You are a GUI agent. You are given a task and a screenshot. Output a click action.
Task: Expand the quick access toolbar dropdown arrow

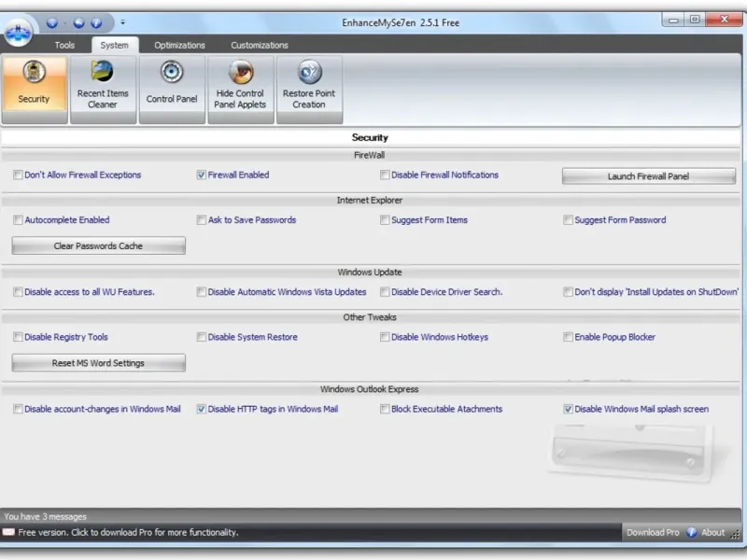pos(122,22)
